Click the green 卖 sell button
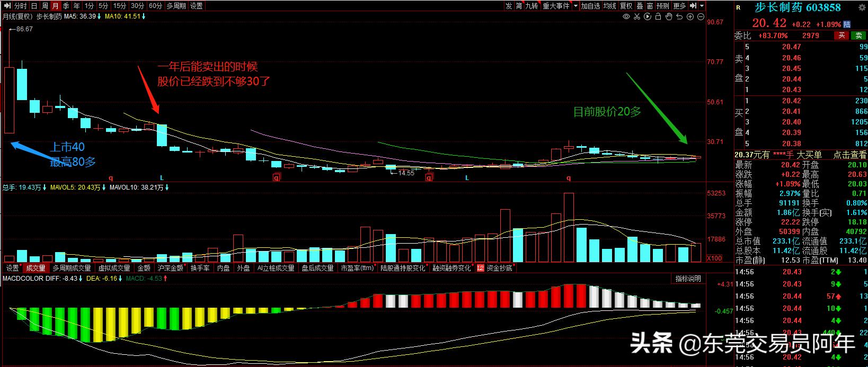This screenshot has height=367, width=868. tap(859, 35)
